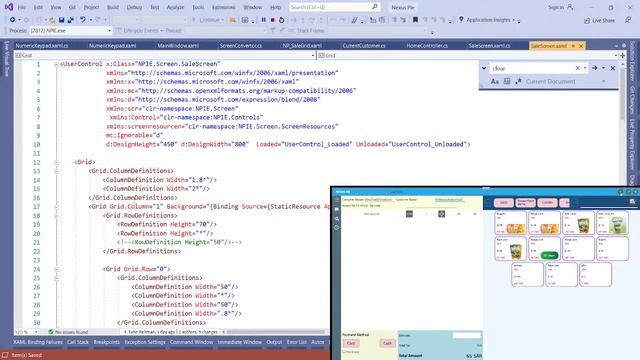Image resolution: width=640 pixels, height=360 pixels.
Task: Switch to the CurrentCustomer.cs tab
Action: click(364, 46)
